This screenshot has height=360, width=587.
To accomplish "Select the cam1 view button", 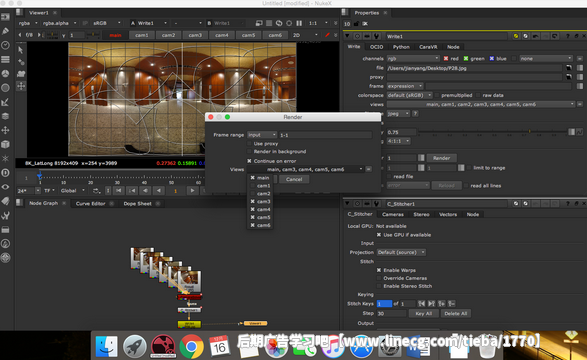I will coord(142,35).
